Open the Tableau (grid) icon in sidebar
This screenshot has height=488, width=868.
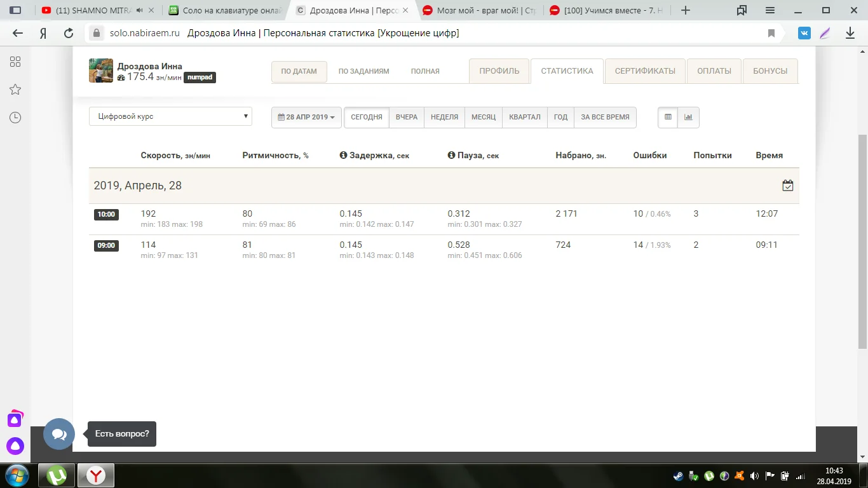point(15,62)
